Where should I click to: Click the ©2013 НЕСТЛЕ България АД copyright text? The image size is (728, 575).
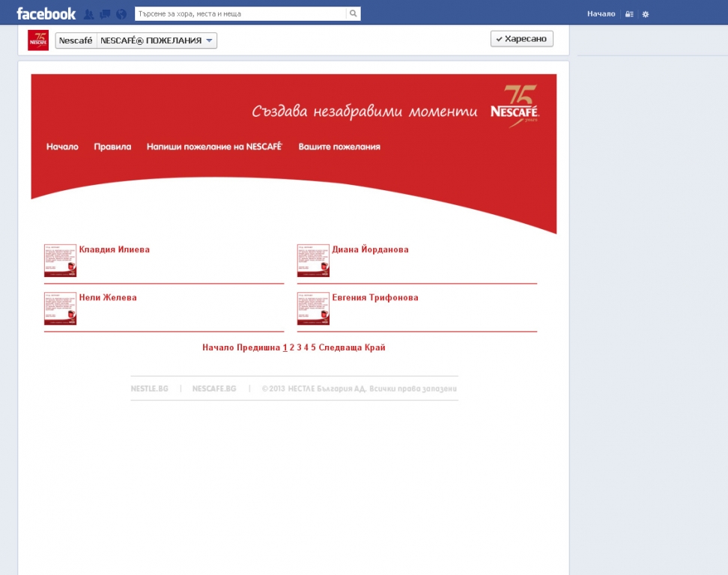point(360,389)
